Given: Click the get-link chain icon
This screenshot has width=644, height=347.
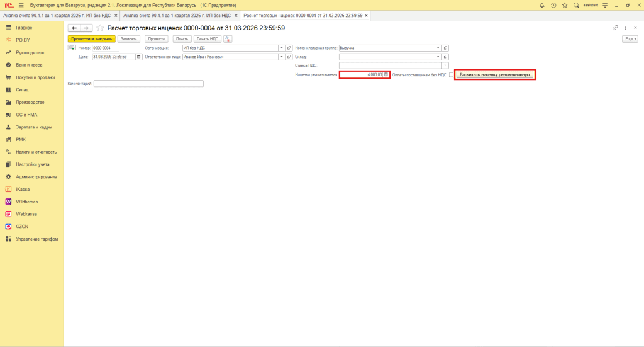Looking at the screenshot, I should coord(615,28).
